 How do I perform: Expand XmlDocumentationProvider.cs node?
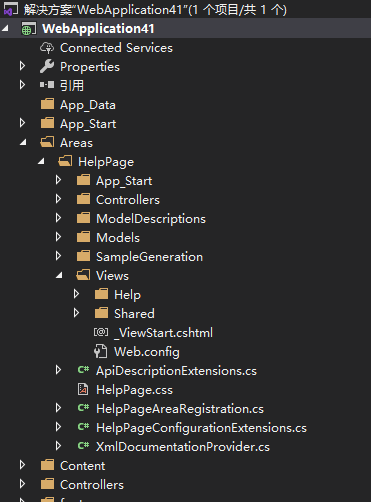58,446
